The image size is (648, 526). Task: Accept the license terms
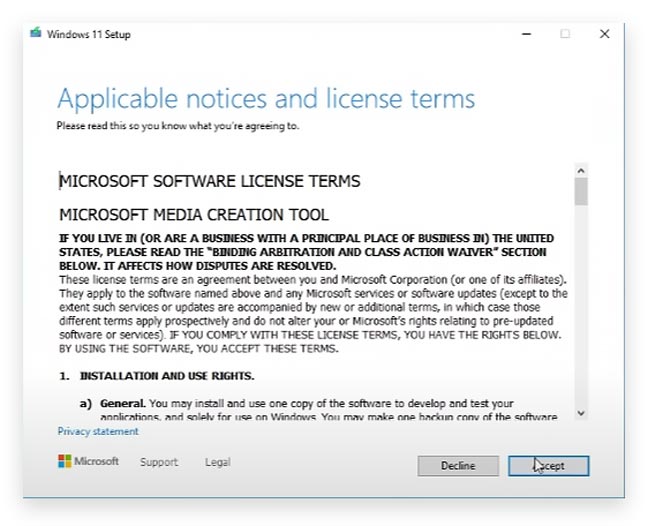tap(548, 466)
